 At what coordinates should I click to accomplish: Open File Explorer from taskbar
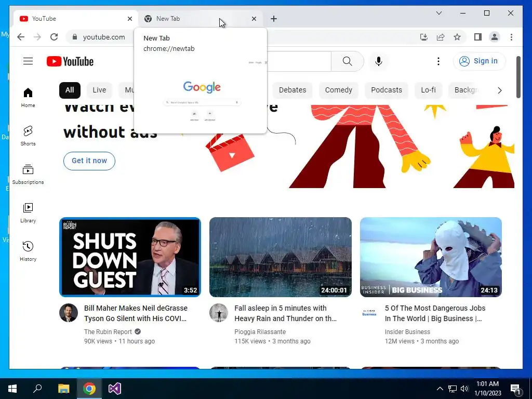tap(63, 389)
